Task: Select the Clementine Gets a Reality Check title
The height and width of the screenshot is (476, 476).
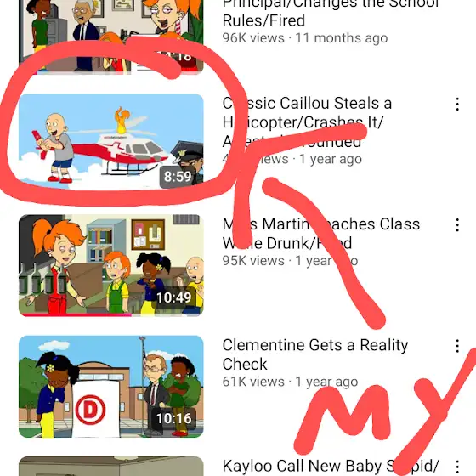Action: tap(315, 354)
